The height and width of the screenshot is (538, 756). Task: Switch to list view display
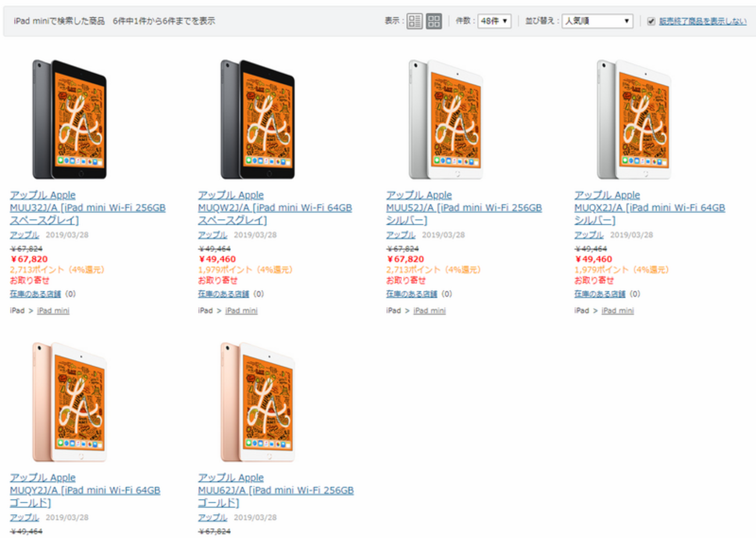pos(414,22)
